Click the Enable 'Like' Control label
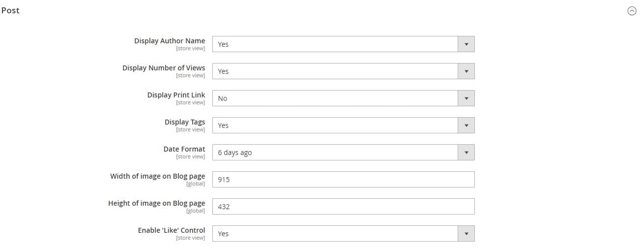The width and height of the screenshot is (644, 249). click(172, 230)
